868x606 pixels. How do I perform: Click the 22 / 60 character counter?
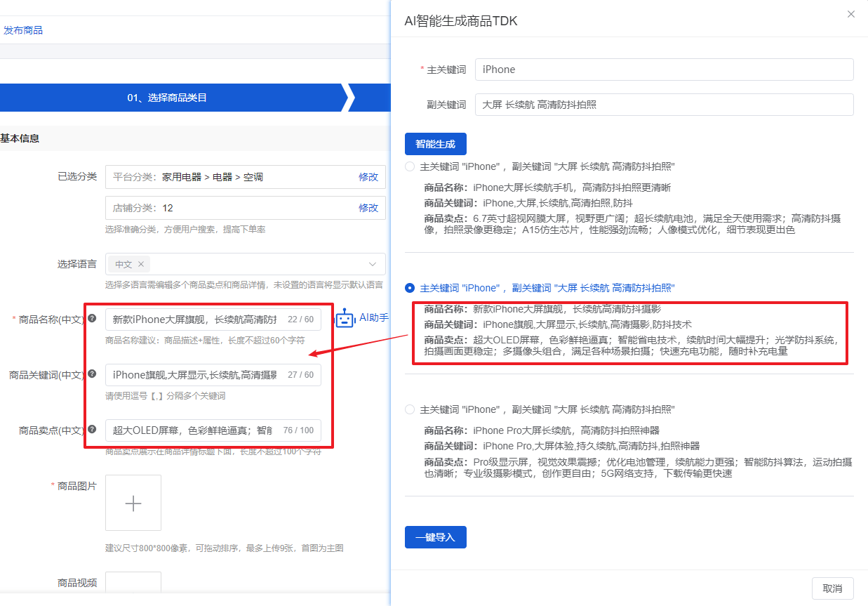coord(301,320)
